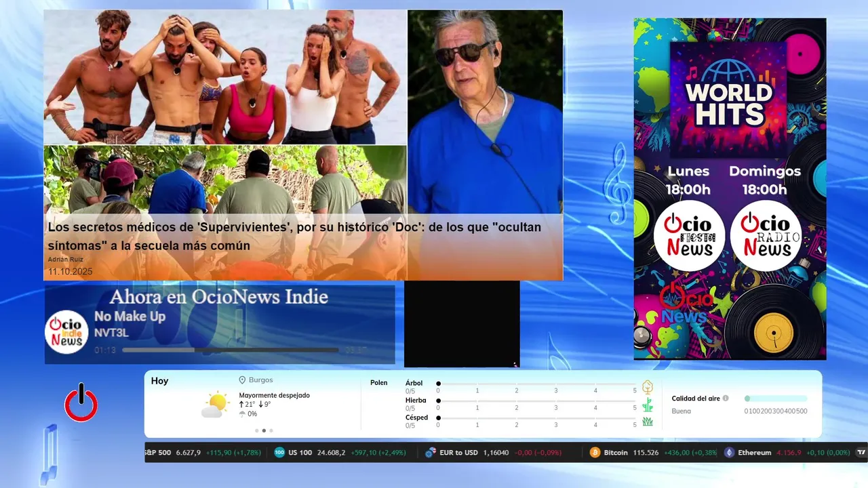Click the 'No Make Up' song title
Image resolution: width=868 pixels, height=488 pixels.
point(130,317)
